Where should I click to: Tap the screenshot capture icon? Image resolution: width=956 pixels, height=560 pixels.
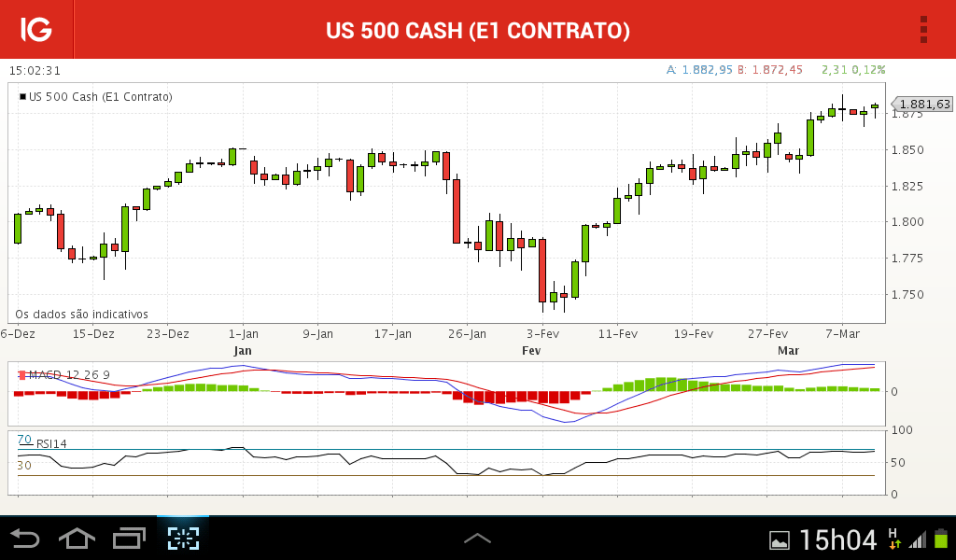pos(183,538)
